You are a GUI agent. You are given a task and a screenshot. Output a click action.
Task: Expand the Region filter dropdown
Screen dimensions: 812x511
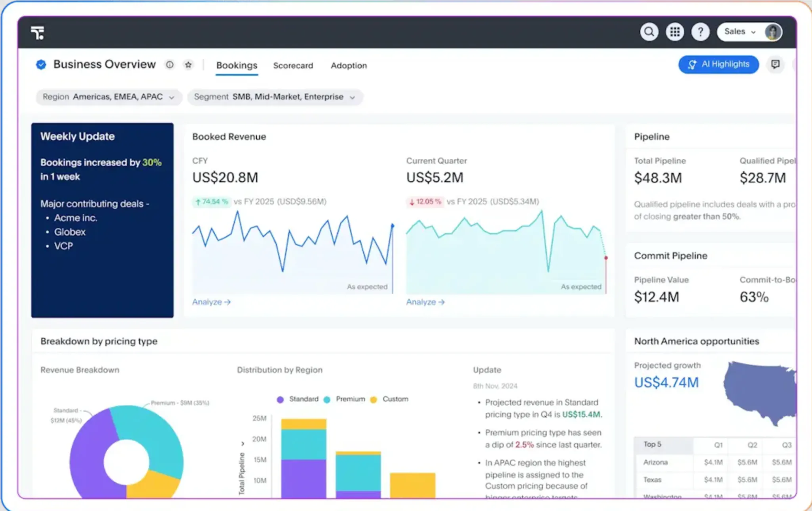click(x=109, y=97)
